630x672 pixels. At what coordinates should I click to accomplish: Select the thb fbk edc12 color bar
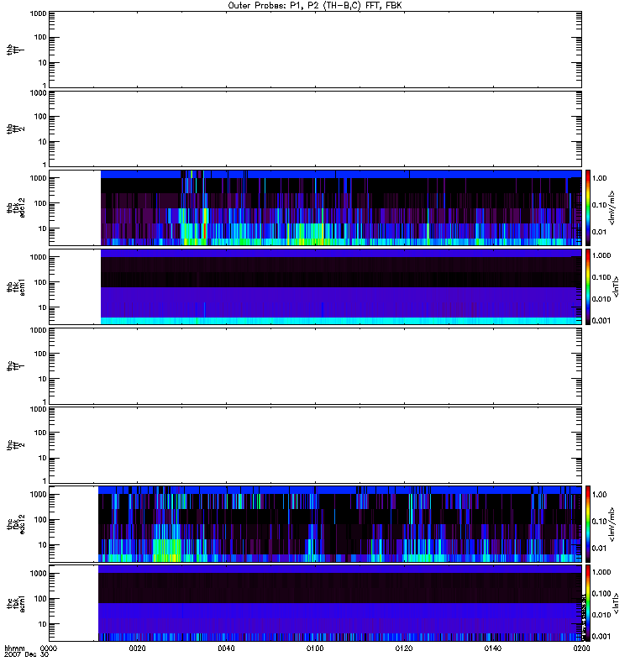588,207
